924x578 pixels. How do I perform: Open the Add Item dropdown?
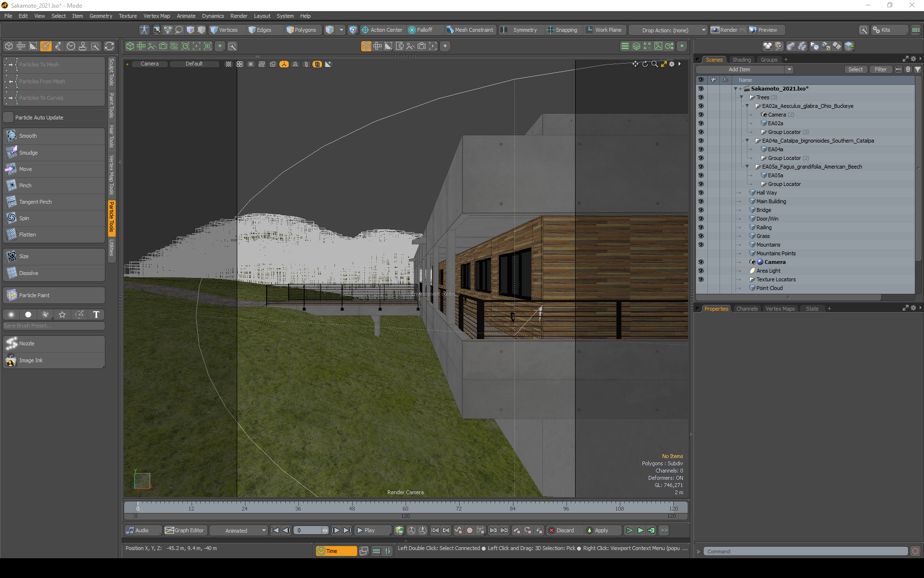[x=744, y=69]
